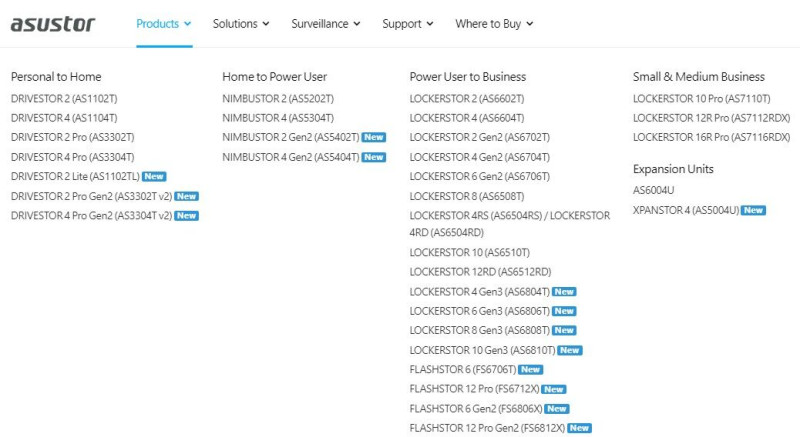Open LOCKERSTOR 8 (AS6508T) link
This screenshot has height=437, width=800.
[x=467, y=196]
